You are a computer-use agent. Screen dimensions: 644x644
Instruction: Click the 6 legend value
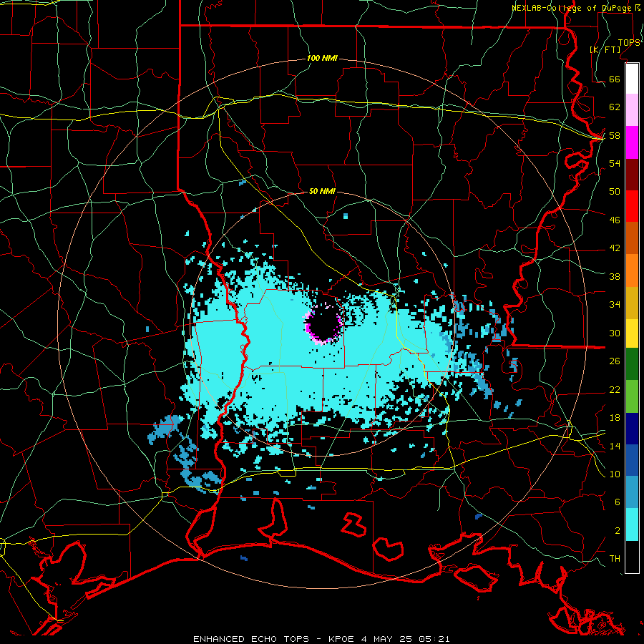coord(617,502)
